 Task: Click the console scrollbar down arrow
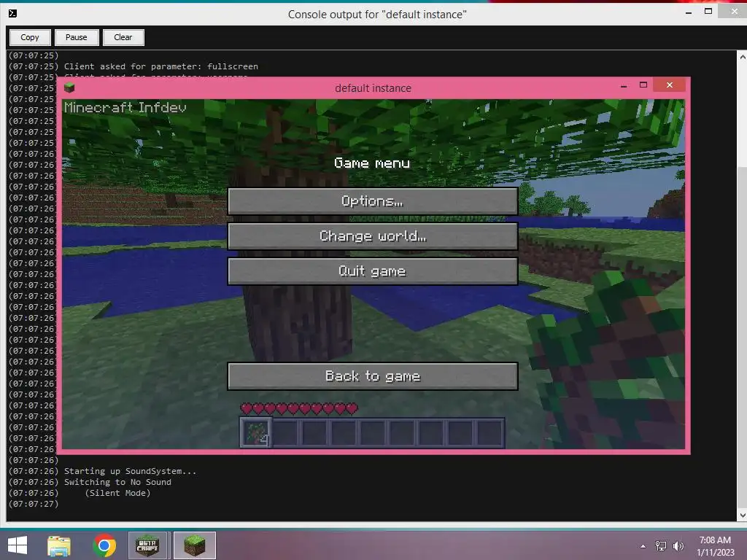point(742,515)
